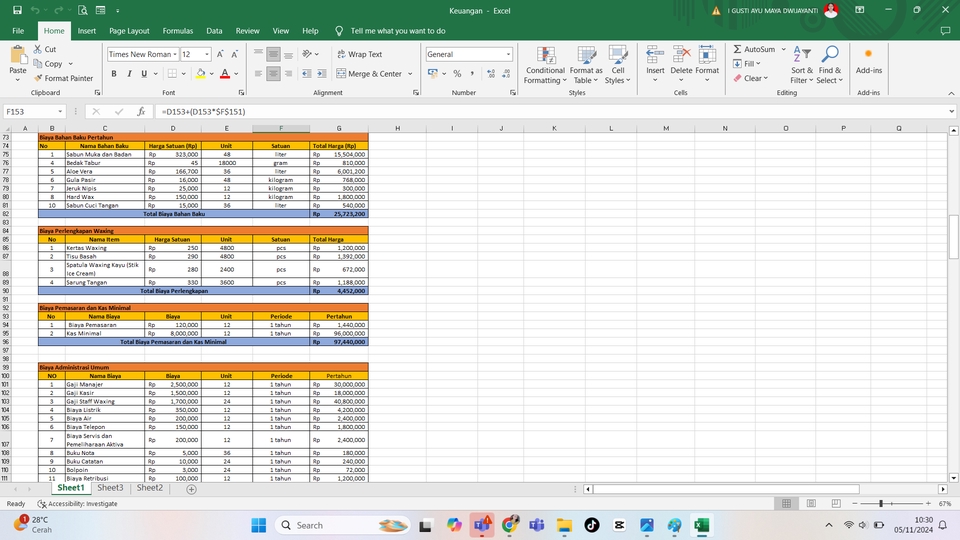Click the Cut scissors command
Screen dimensions: 960x540
tap(45, 49)
